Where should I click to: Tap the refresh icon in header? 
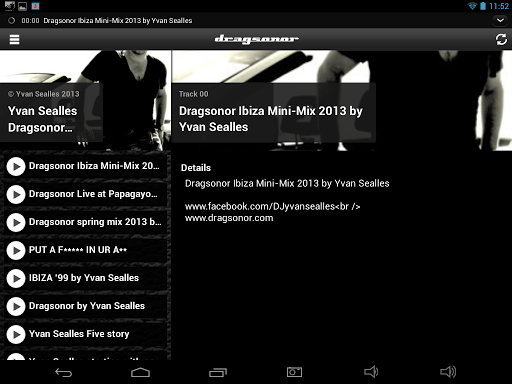pyautogui.click(x=501, y=39)
